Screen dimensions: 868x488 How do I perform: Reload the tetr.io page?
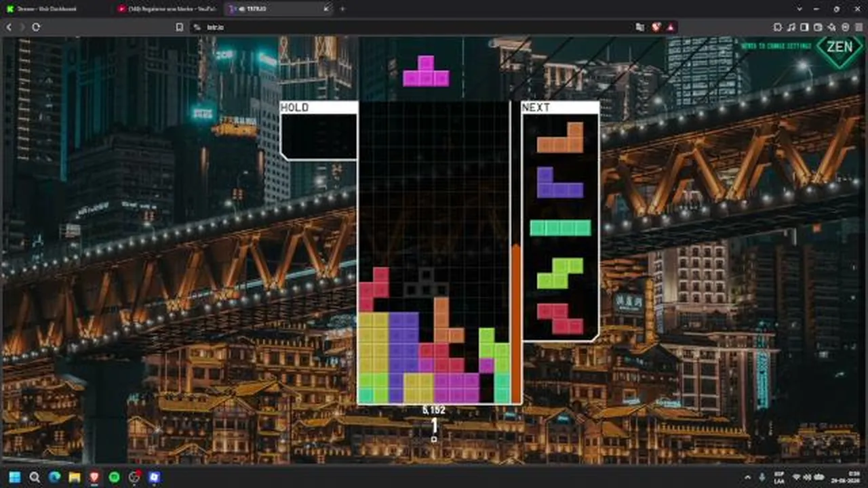36,27
